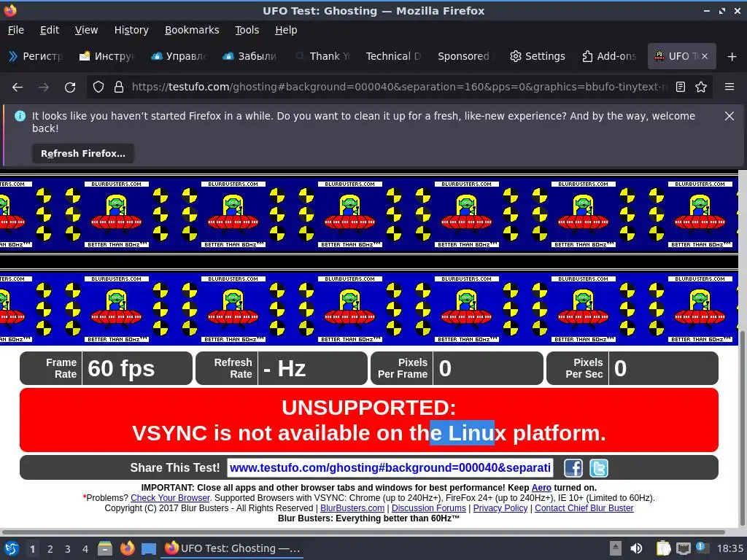The height and width of the screenshot is (560, 747).
Task: Open Discussion Forums link
Action: coord(429,508)
